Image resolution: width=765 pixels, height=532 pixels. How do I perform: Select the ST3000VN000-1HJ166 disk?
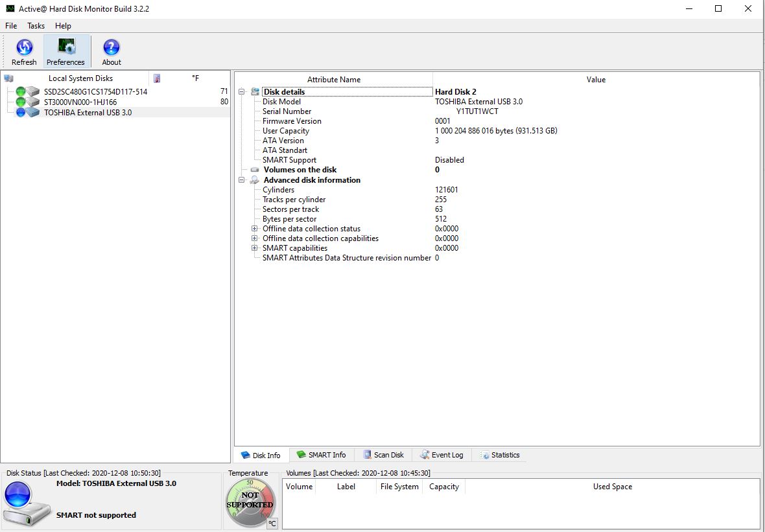click(x=80, y=102)
